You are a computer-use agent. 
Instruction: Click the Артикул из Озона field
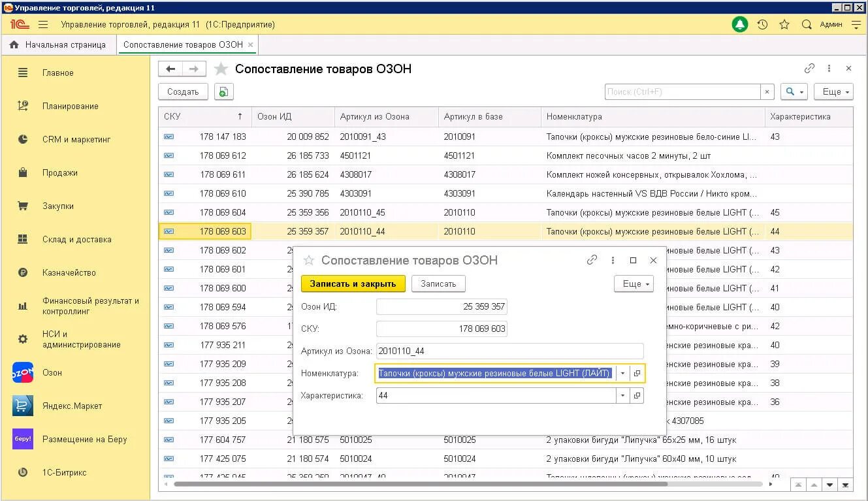510,351
